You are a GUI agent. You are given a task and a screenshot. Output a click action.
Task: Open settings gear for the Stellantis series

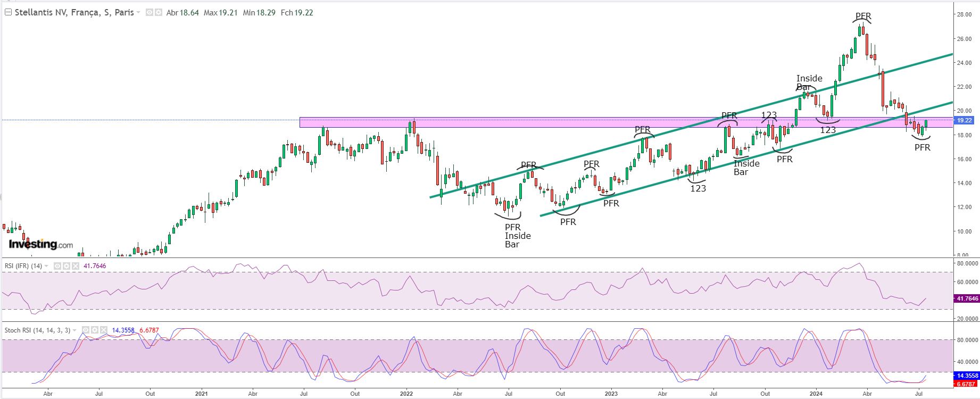tap(158, 12)
